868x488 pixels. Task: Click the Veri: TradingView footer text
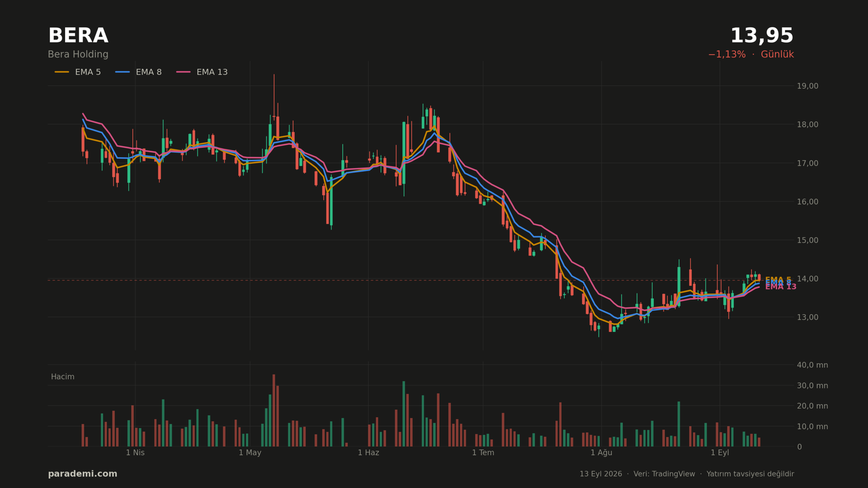pos(664,474)
